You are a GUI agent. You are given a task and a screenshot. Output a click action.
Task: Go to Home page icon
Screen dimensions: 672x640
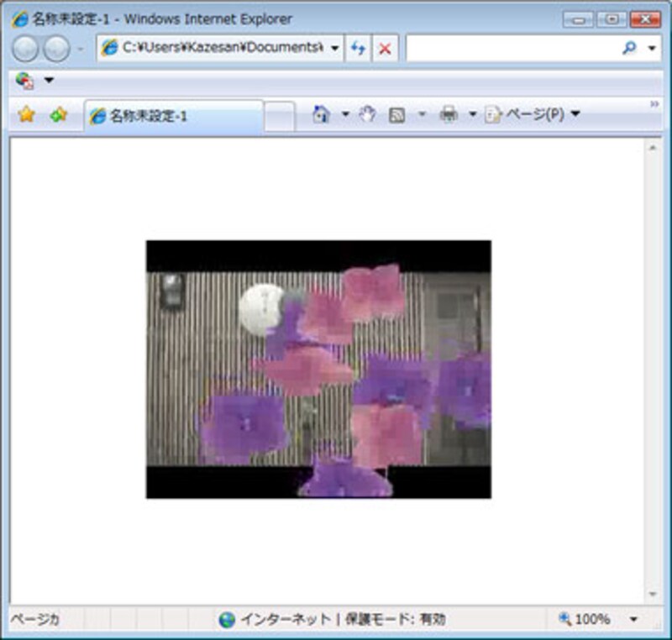click(321, 115)
